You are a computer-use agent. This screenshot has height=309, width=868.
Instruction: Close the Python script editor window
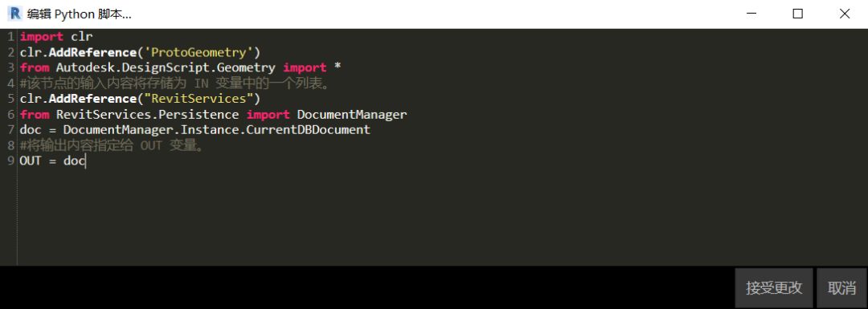[845, 14]
